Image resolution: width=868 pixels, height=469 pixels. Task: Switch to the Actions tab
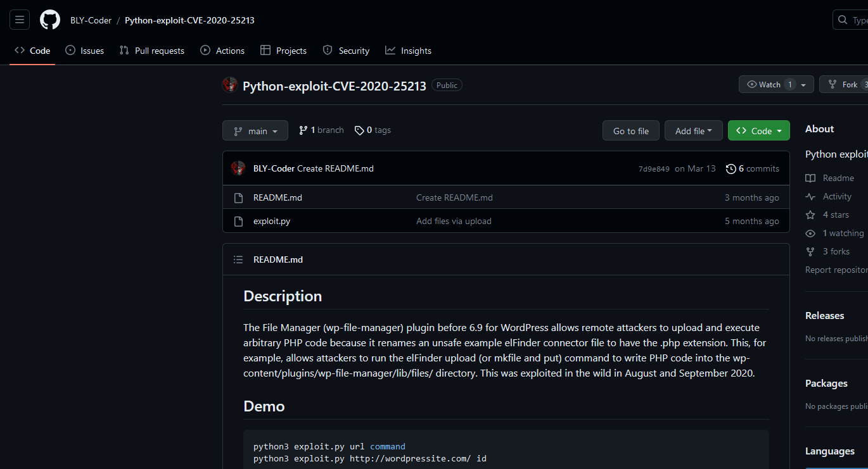[x=222, y=51]
